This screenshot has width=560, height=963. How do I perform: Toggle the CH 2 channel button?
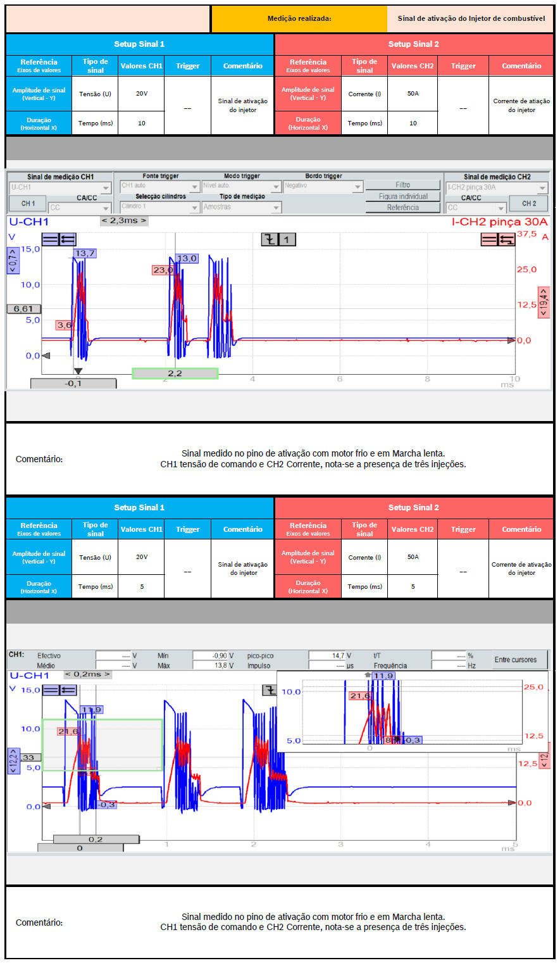(x=529, y=204)
